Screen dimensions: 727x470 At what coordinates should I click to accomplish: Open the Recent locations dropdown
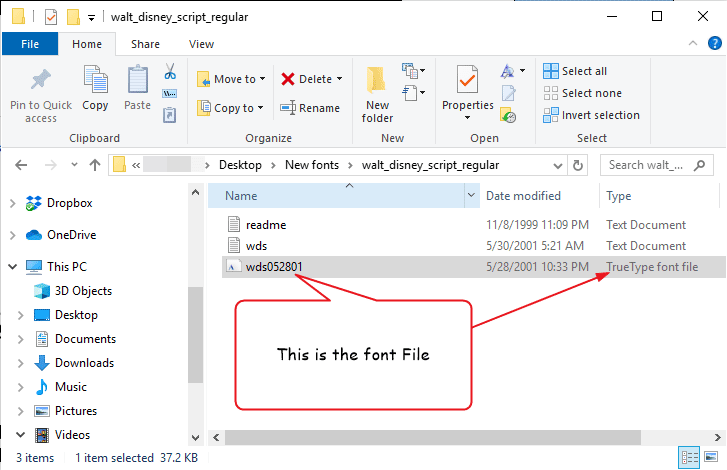(x=74, y=165)
